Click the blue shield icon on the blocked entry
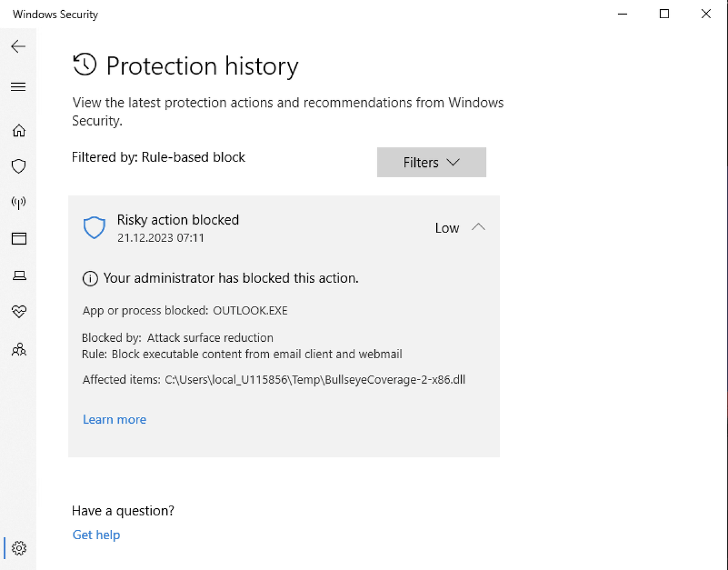 pyautogui.click(x=94, y=228)
